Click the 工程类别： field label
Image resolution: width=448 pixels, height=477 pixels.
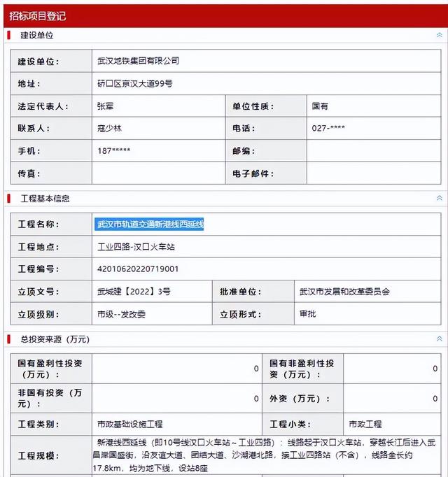pos(38,424)
